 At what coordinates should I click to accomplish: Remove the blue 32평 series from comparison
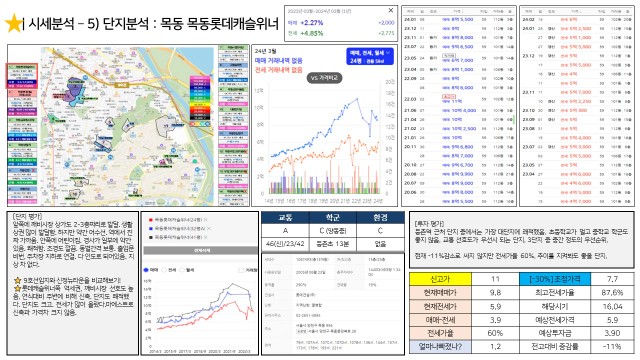[209, 229]
